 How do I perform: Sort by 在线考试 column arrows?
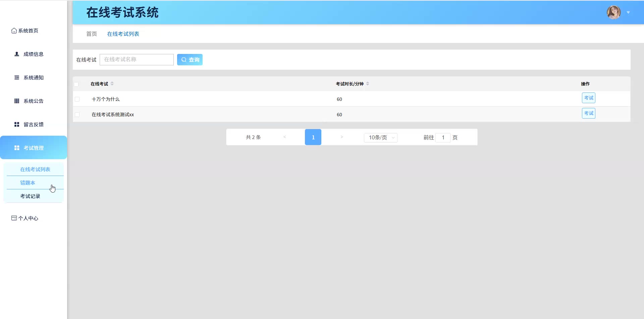(112, 84)
